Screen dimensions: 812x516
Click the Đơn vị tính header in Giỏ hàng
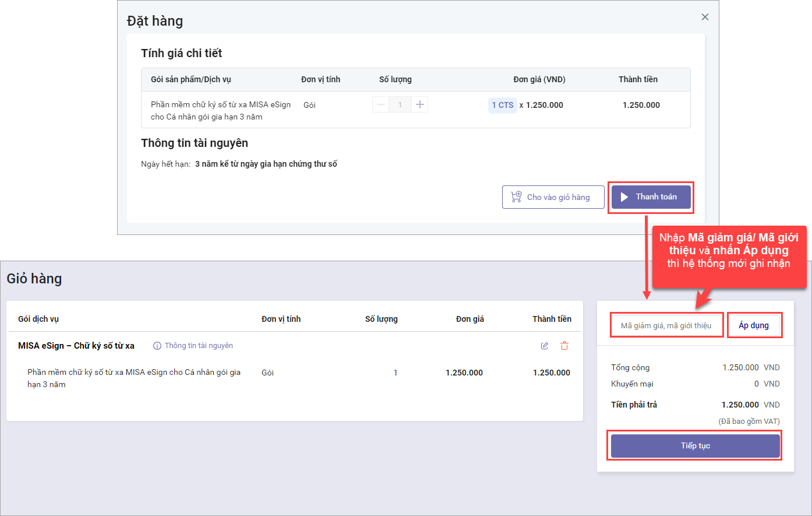coord(281,319)
